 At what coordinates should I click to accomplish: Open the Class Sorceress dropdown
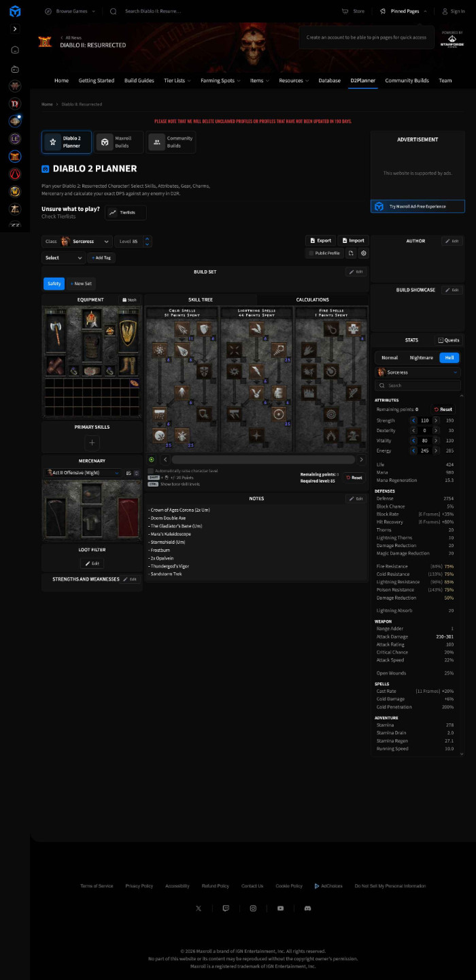tap(77, 241)
